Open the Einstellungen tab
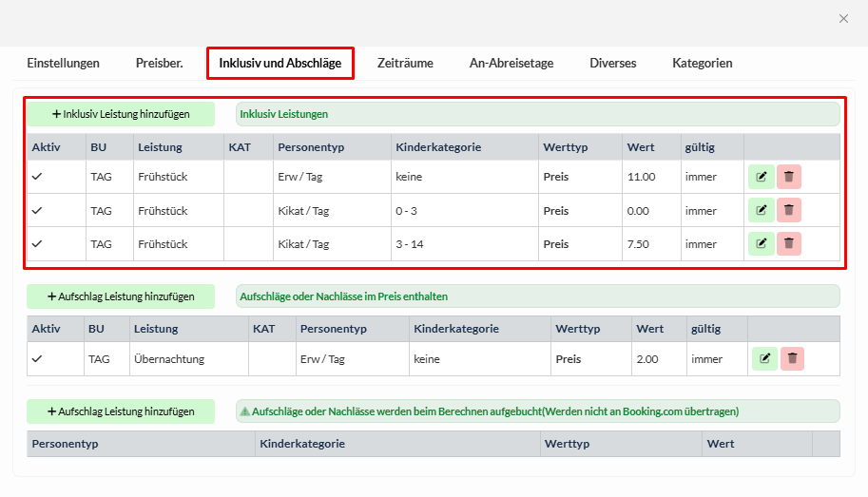 pos(63,64)
